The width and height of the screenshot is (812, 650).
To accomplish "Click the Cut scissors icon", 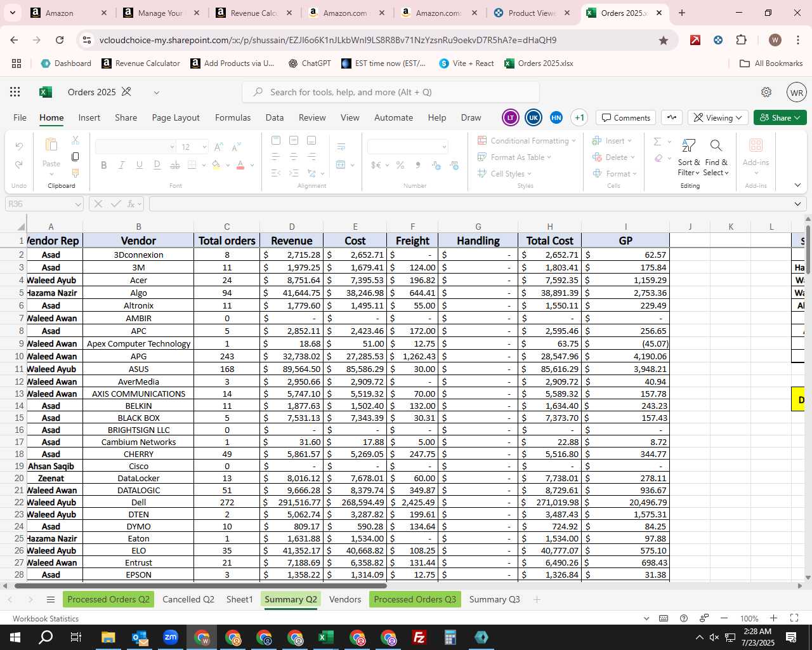I will coord(75,140).
